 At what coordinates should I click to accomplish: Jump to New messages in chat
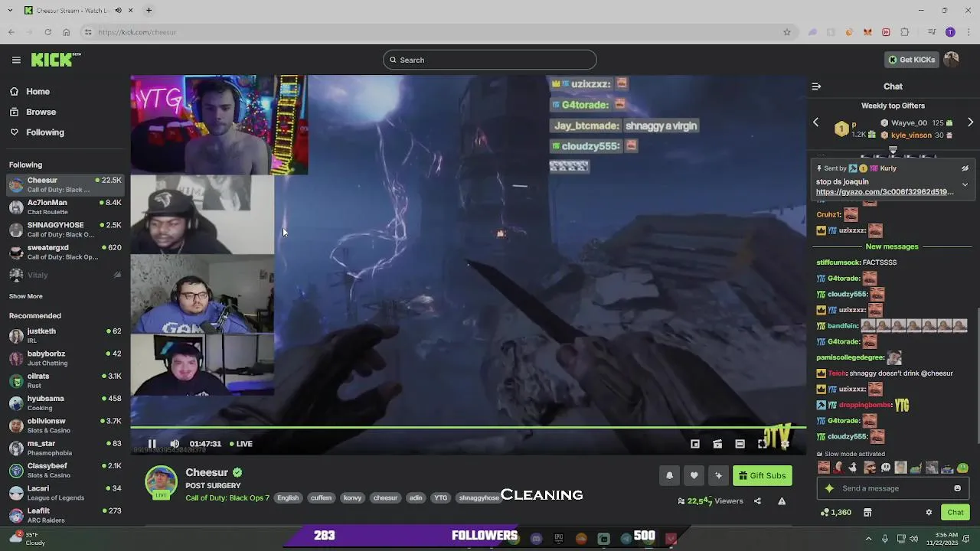pyautogui.click(x=892, y=246)
